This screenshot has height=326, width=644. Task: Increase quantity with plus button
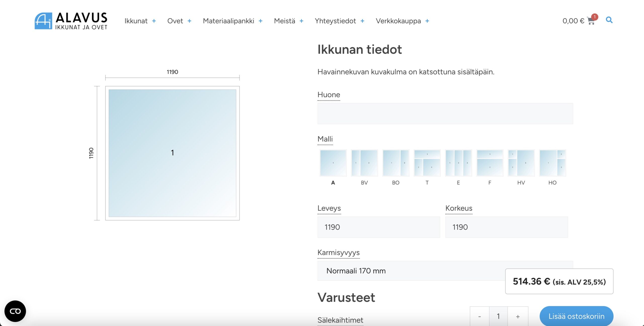click(x=518, y=316)
